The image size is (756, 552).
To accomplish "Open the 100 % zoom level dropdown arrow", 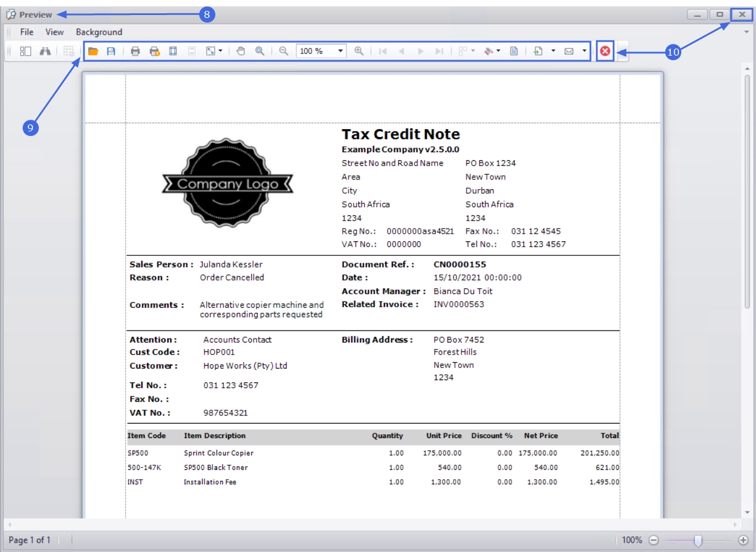I will coord(340,51).
